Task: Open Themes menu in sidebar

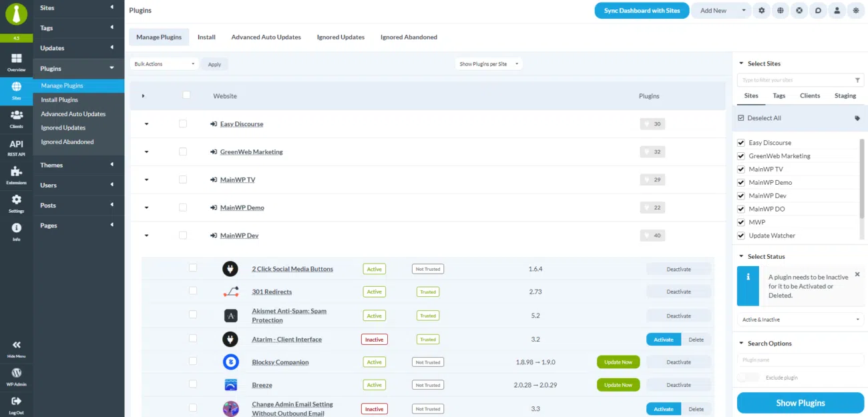Action: coord(79,165)
